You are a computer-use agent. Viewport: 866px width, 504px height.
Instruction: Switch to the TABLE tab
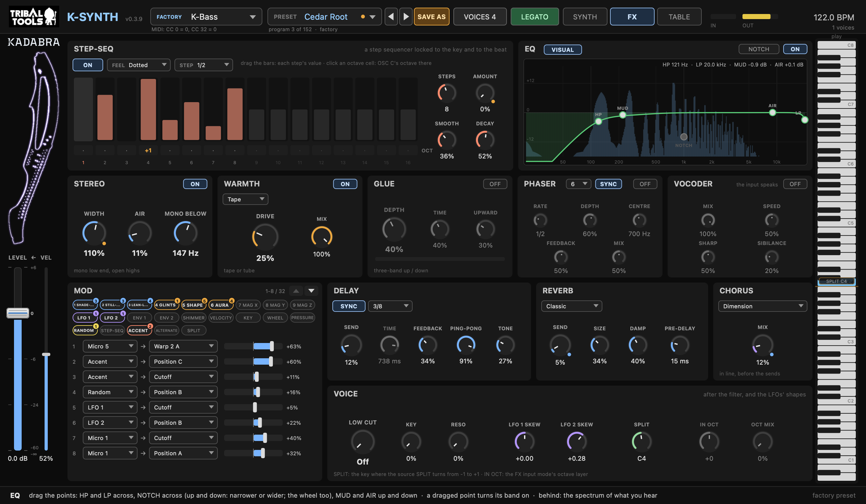(679, 17)
